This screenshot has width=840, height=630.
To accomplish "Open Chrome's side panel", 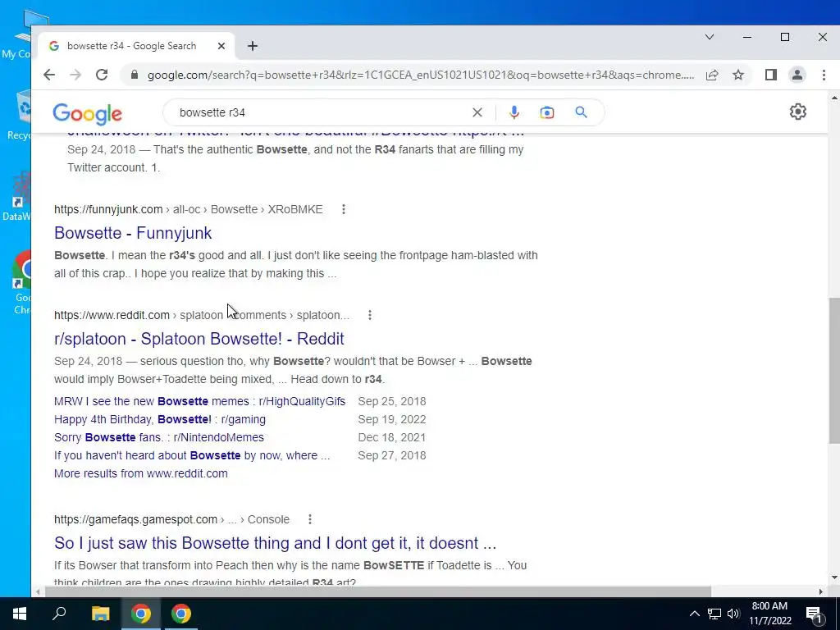I will 771,75.
